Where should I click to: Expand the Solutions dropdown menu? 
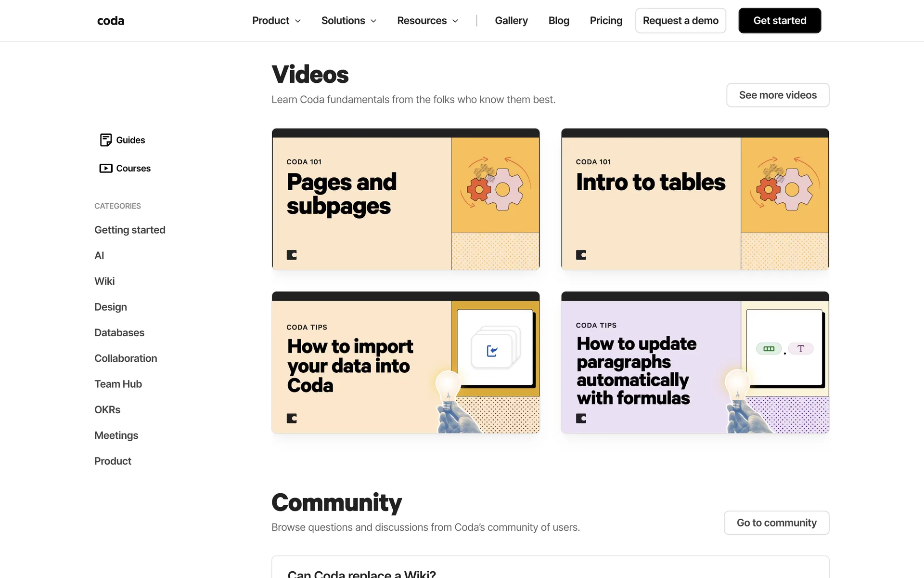[348, 21]
